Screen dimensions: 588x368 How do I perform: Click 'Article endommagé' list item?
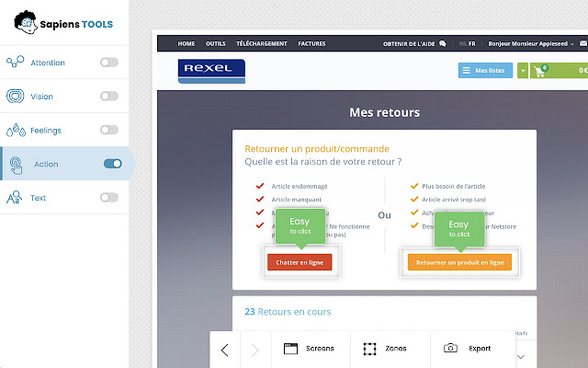(x=300, y=186)
